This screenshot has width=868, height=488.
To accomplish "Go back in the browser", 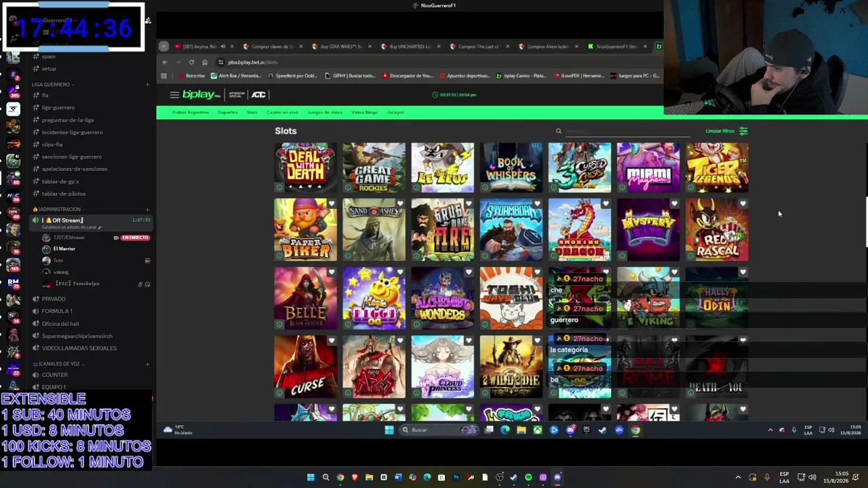I will point(165,62).
